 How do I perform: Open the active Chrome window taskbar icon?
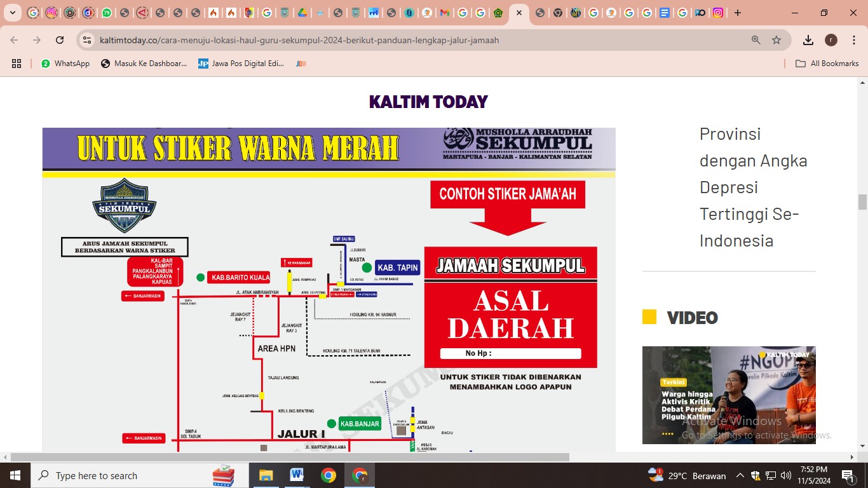(x=360, y=475)
